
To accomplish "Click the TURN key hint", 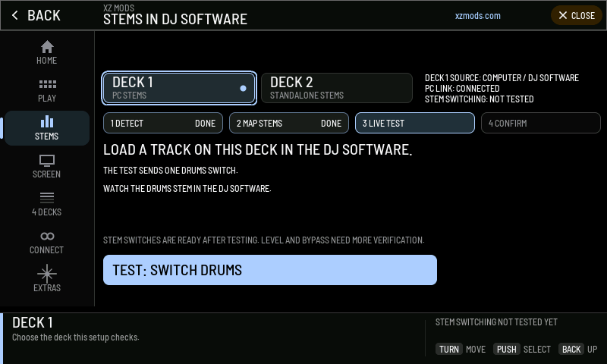I will [449, 350].
